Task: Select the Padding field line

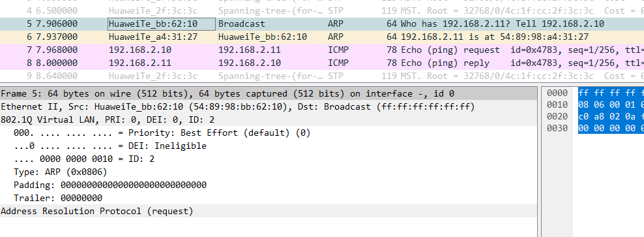Action: coord(110,185)
